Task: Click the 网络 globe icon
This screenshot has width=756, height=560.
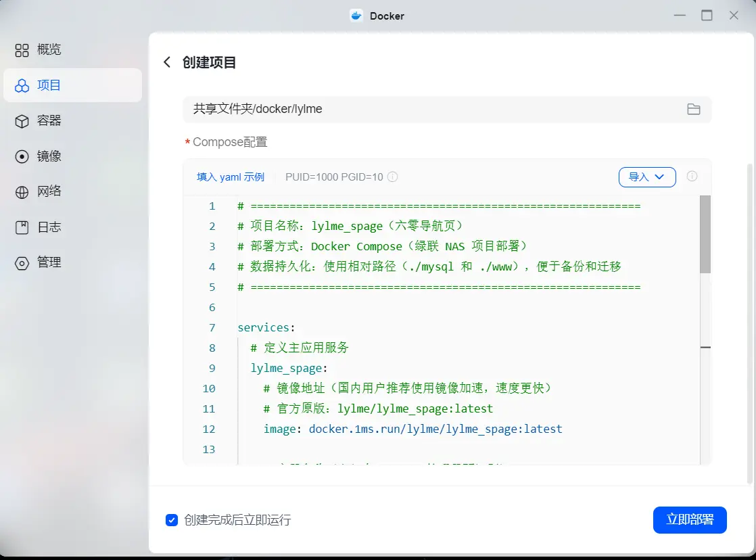Action: pos(22,192)
